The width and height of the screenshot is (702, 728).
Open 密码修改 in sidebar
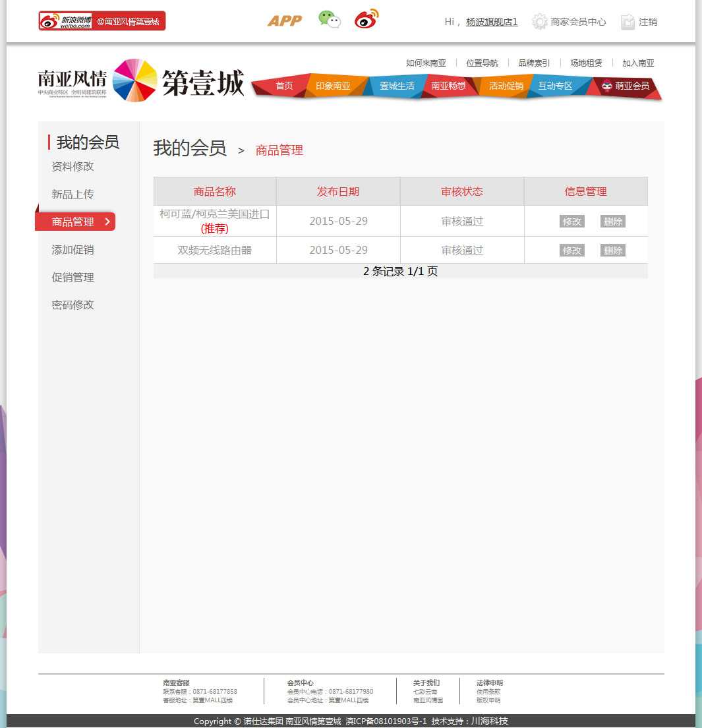click(73, 305)
